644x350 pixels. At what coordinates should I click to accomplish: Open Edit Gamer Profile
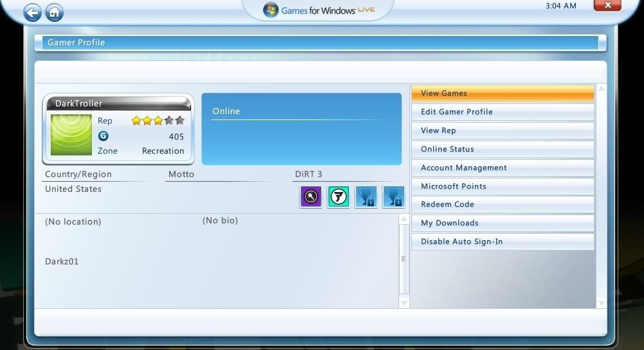pos(503,112)
